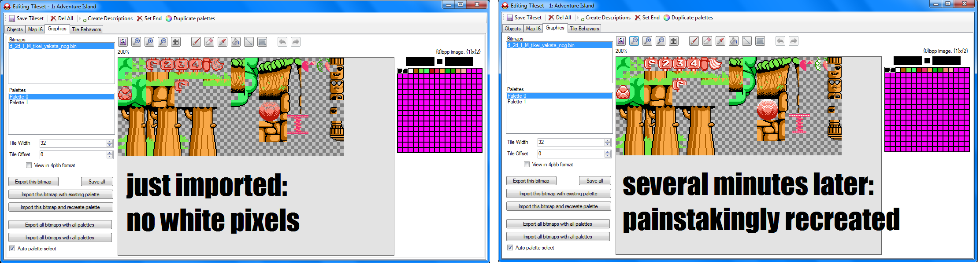Choose the paint bucket tool in right window

point(733,41)
